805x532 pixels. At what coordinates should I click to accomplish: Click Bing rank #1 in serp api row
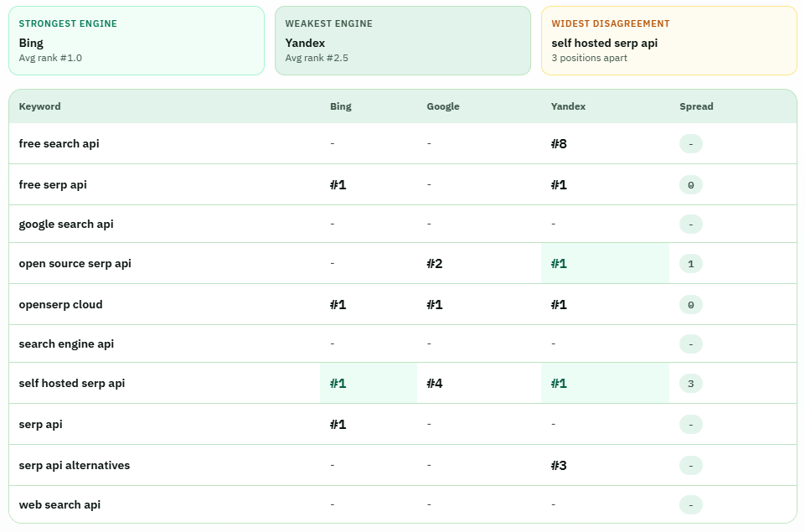(x=338, y=424)
